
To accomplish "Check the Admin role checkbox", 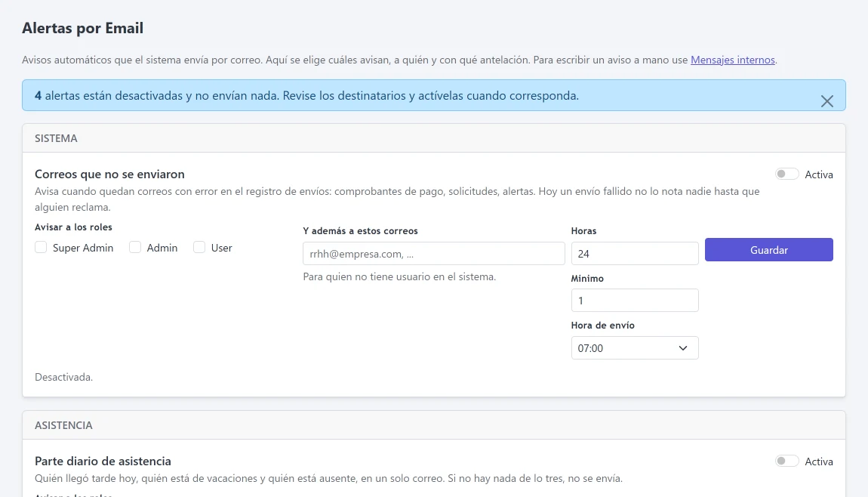I will pyautogui.click(x=135, y=247).
